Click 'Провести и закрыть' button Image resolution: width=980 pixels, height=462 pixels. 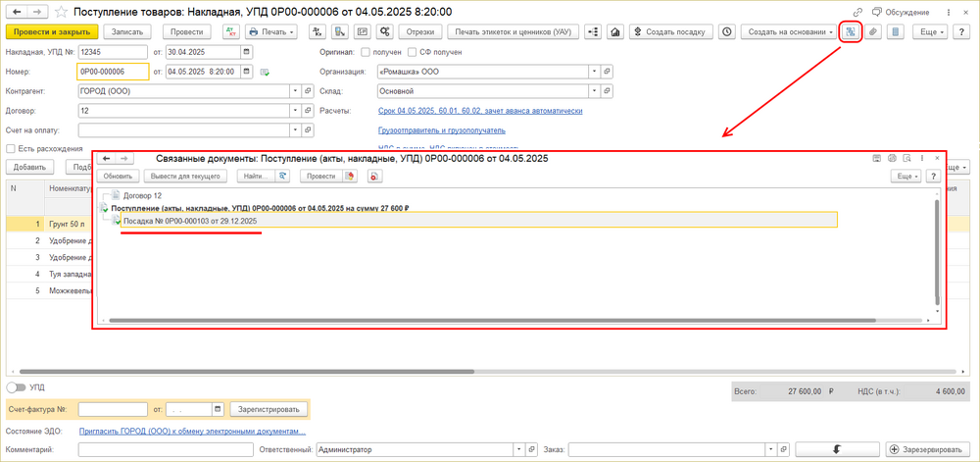click(x=51, y=32)
